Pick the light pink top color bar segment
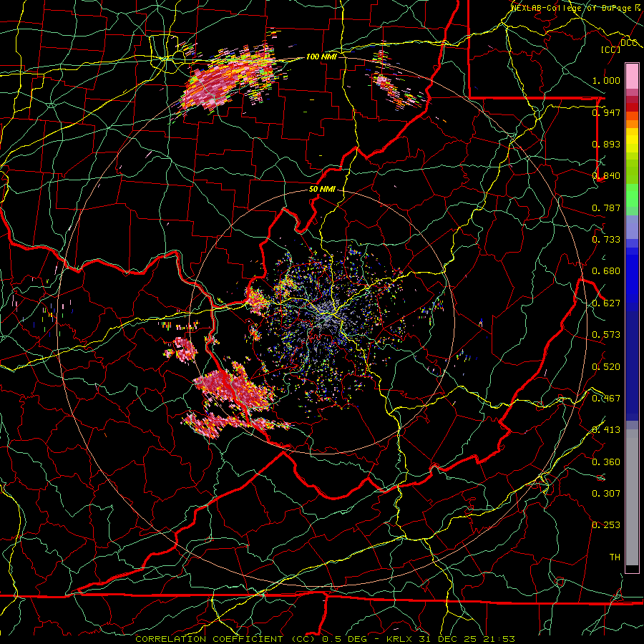This screenshot has height=644, width=644. pyautogui.click(x=632, y=76)
